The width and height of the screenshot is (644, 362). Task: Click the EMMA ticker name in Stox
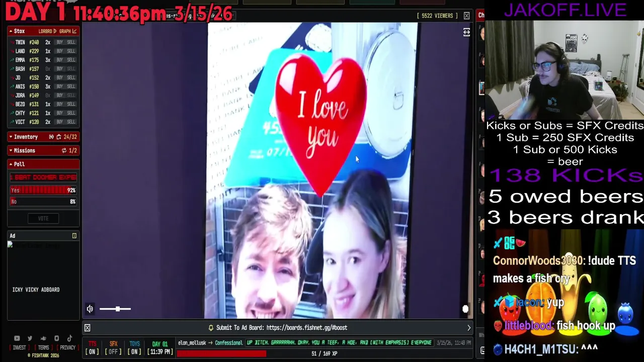coord(20,60)
